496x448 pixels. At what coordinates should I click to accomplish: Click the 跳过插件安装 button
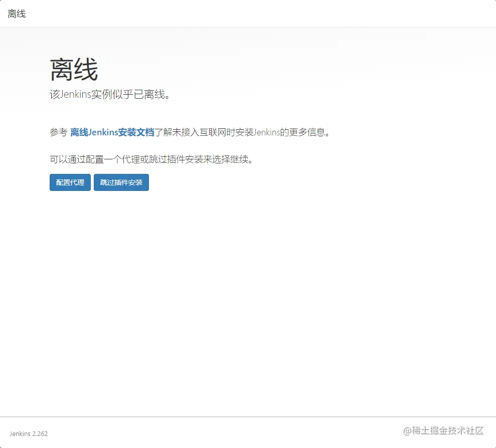(121, 182)
